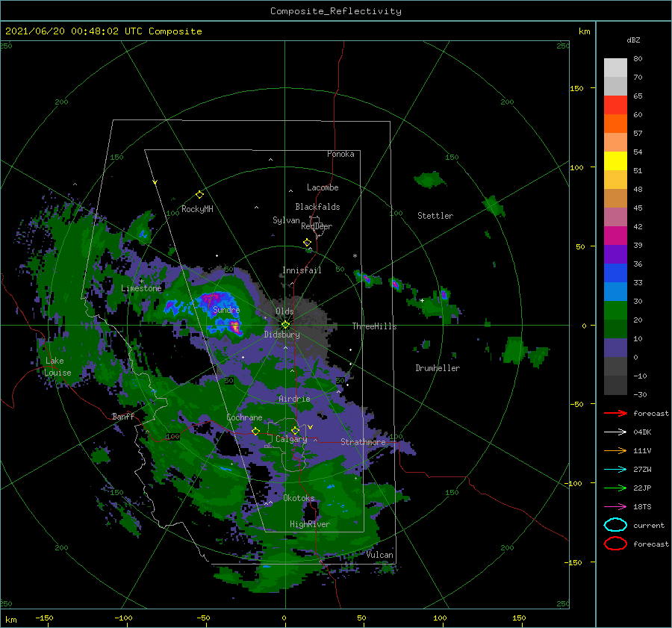Click the yellow diamond marker below Cochrane
The image size is (672, 628).
256,431
